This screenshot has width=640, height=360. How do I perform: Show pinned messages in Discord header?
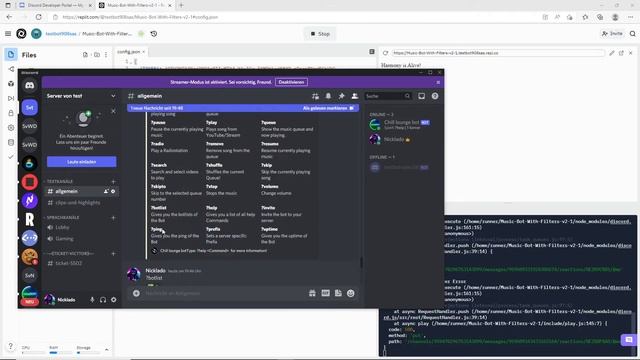[x=341, y=96]
